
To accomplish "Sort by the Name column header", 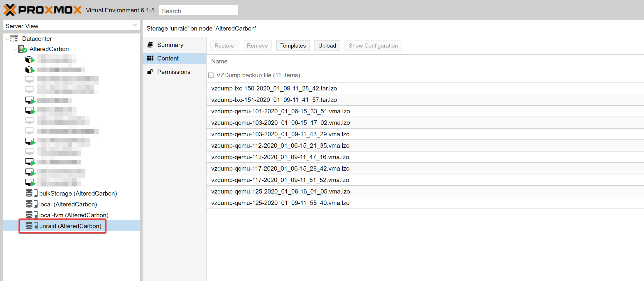I will [219, 61].
